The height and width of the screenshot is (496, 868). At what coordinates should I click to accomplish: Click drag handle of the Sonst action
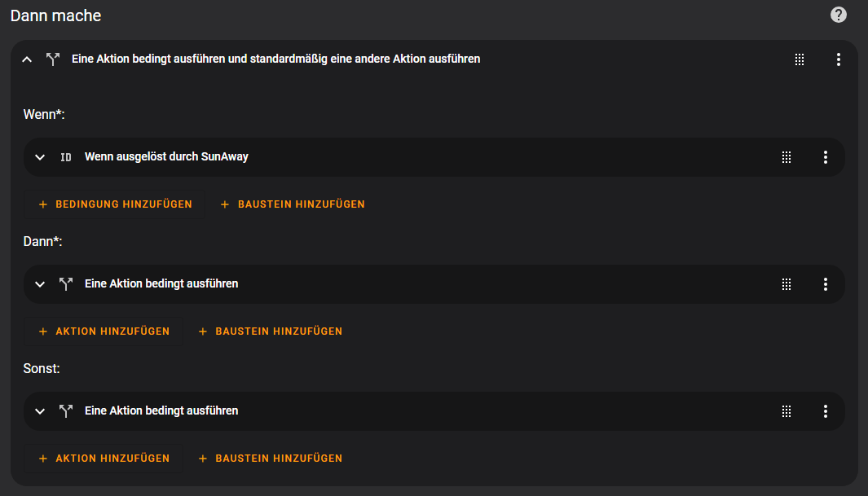point(786,411)
